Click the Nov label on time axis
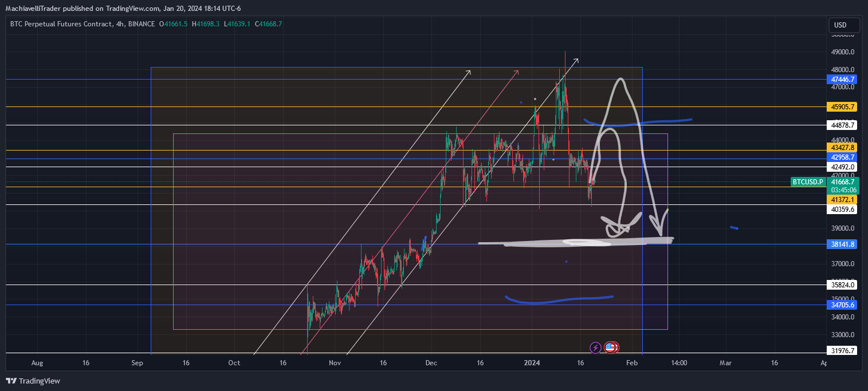This screenshot has height=391, width=868. [x=335, y=363]
